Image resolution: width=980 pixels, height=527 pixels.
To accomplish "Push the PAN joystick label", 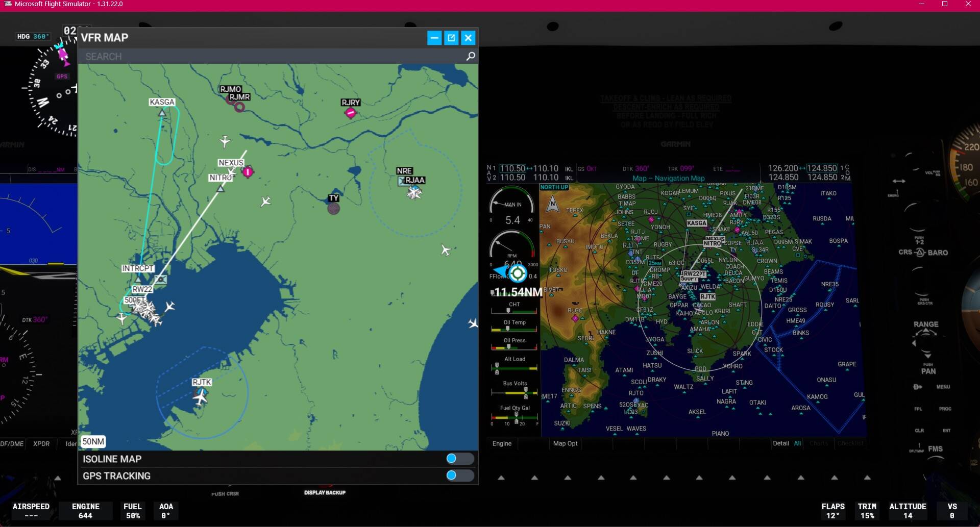I will click(928, 371).
